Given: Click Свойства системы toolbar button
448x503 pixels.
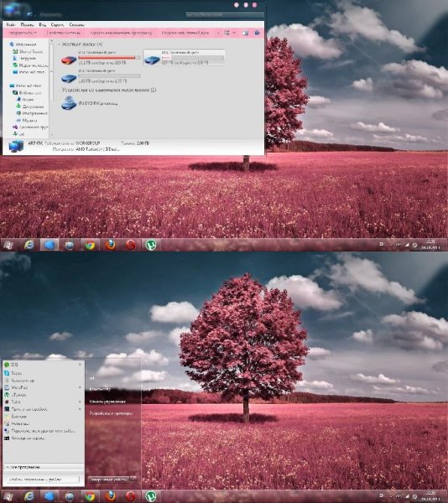Looking at the screenshot, I should coord(64,33).
